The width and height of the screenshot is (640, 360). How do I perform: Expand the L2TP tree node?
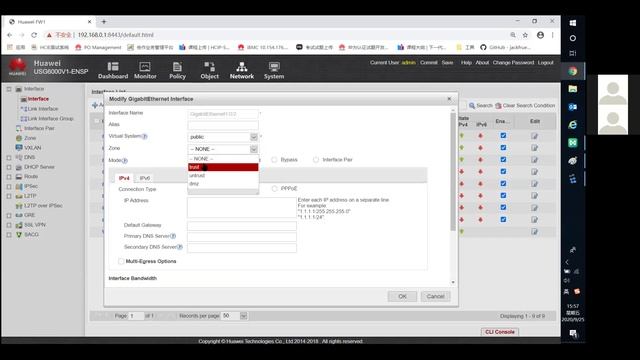9,196
